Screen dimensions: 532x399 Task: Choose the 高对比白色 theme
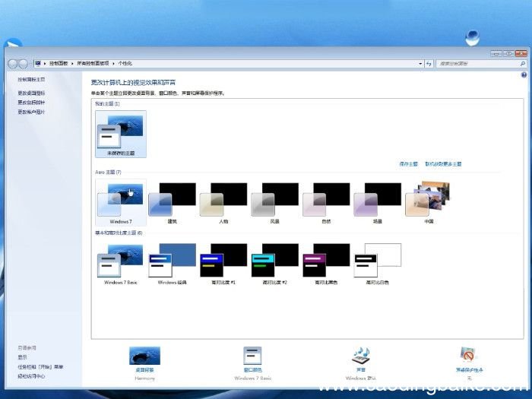click(377, 264)
